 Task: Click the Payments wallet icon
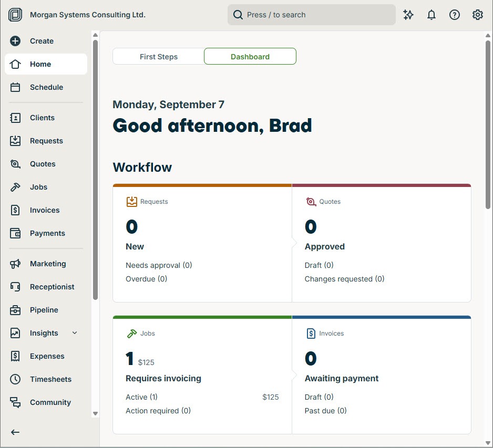[15, 233]
